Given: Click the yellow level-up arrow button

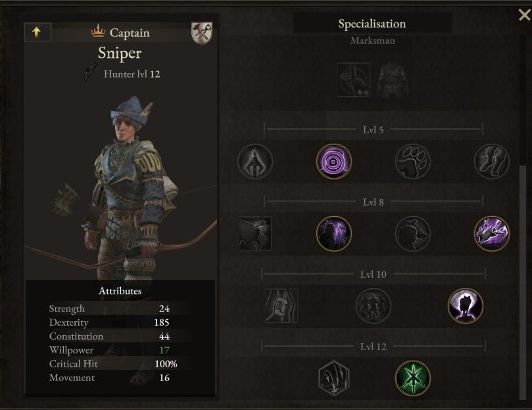Looking at the screenshot, I should [37, 32].
